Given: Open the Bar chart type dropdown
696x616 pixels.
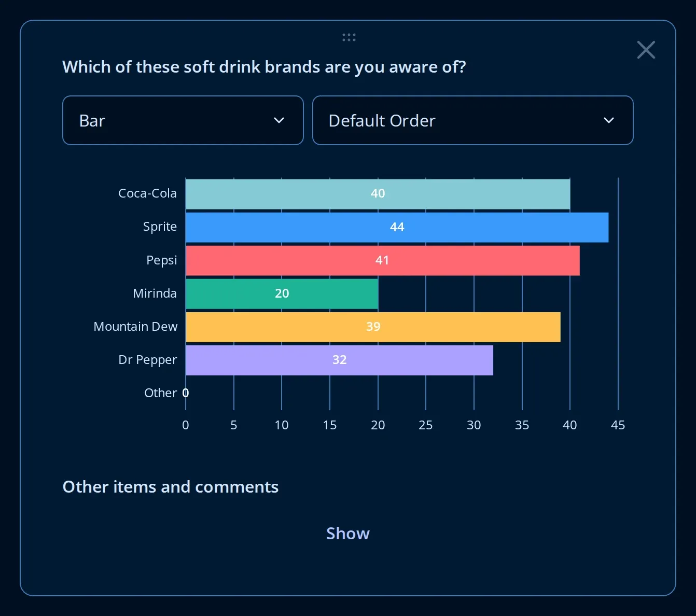Looking at the screenshot, I should click(183, 120).
